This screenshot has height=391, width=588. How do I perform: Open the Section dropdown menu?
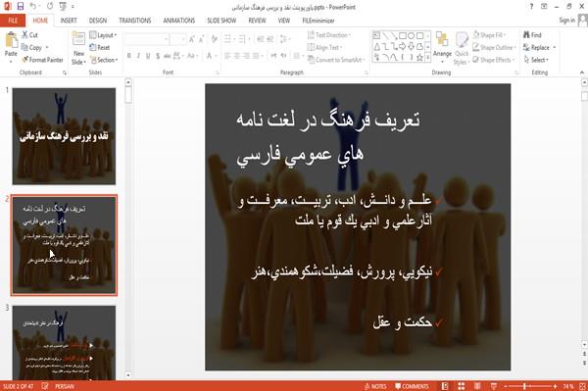(104, 60)
